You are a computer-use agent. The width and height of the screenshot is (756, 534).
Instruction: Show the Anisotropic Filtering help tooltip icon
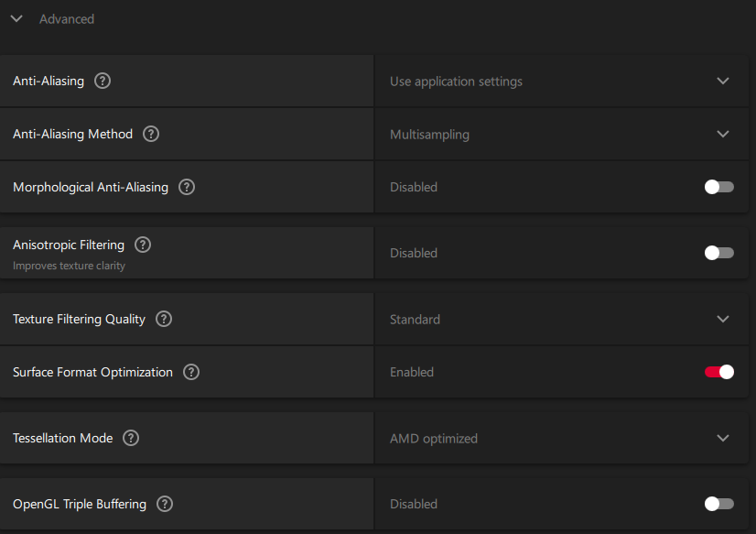(x=143, y=245)
